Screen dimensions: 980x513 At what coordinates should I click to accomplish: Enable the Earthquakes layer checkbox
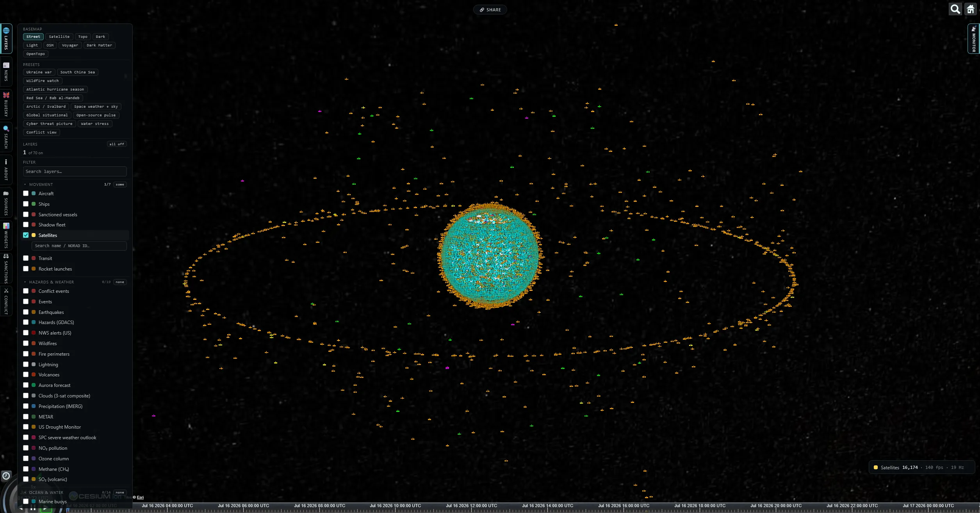coord(26,312)
